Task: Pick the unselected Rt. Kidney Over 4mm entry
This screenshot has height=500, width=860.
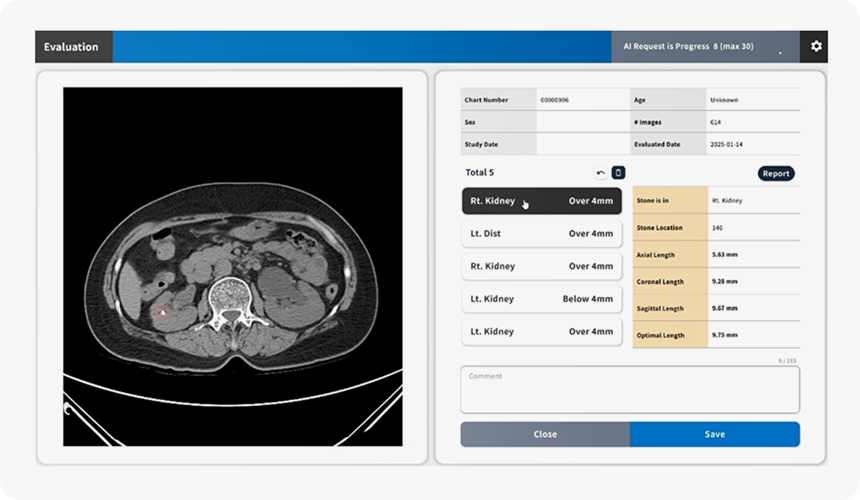Action: pyautogui.click(x=541, y=267)
